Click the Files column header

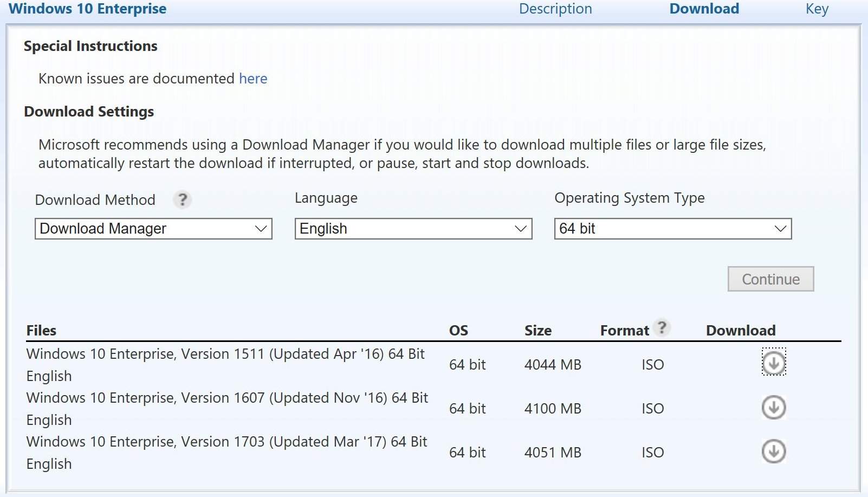[x=41, y=331]
